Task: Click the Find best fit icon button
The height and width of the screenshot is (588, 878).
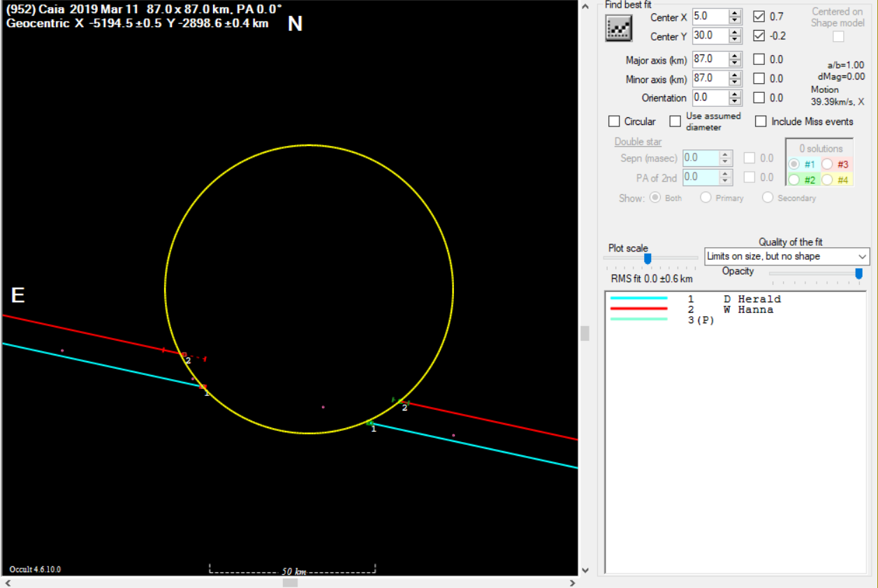Action: 619,27
